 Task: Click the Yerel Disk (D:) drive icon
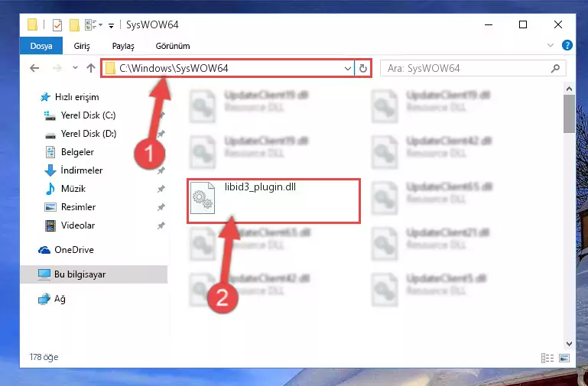pyautogui.click(x=50, y=135)
